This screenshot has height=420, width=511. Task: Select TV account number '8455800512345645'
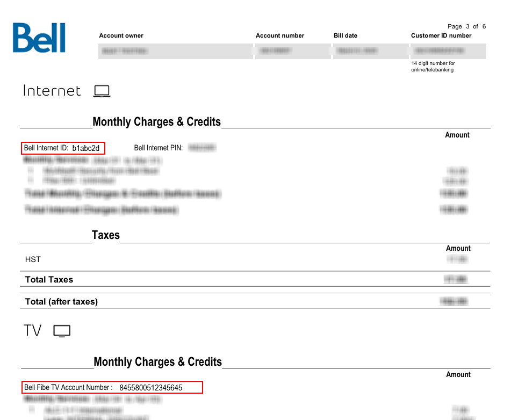pos(151,388)
